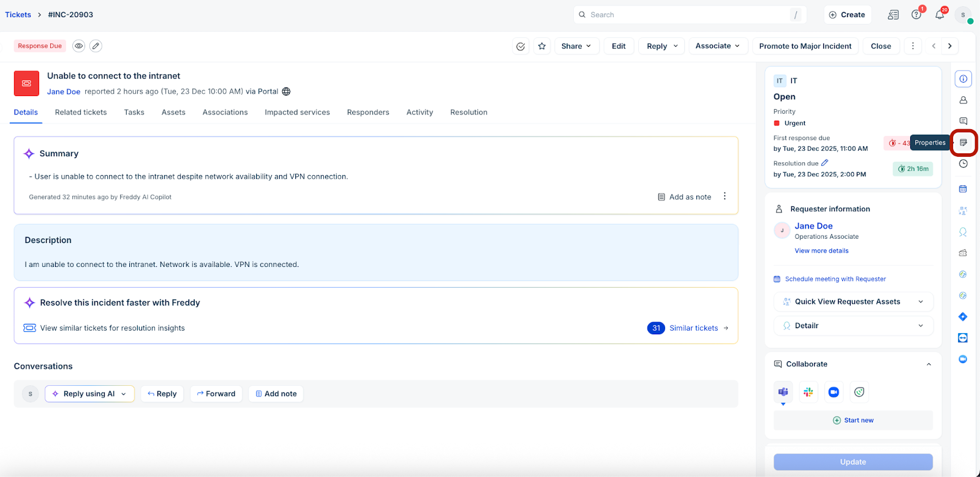Toggle the watch ticket eye icon
This screenshot has width=980, height=477.
click(78, 46)
